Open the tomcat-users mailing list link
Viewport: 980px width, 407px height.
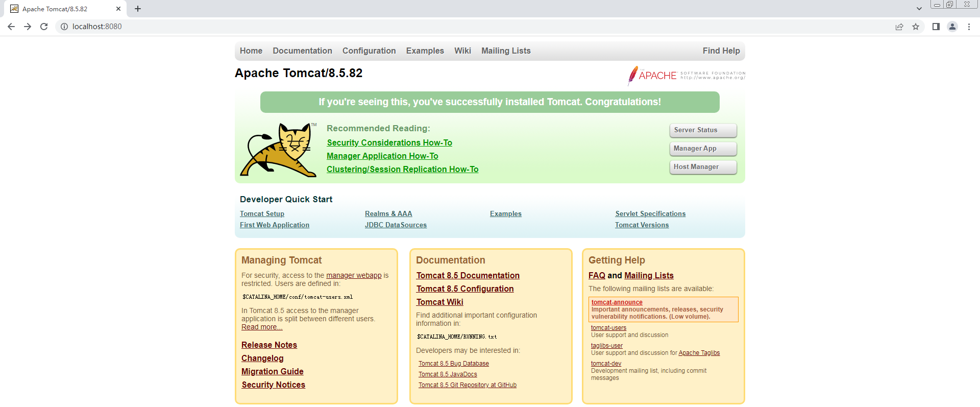point(608,328)
